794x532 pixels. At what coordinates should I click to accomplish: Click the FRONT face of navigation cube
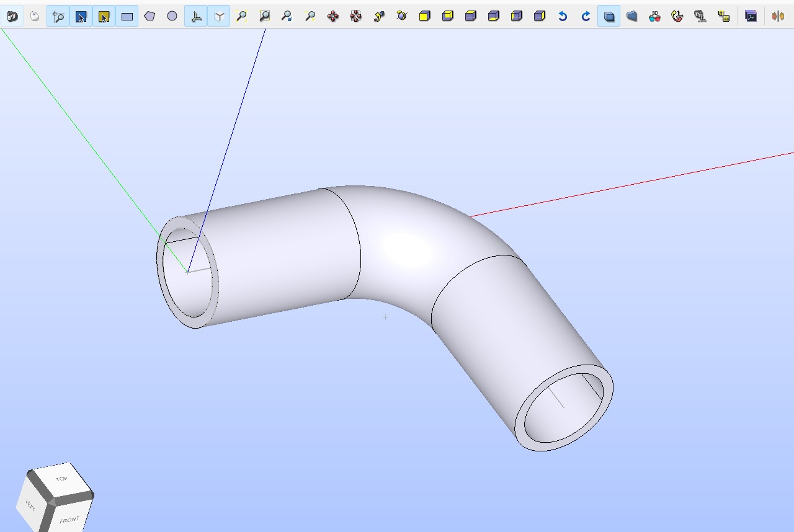(x=69, y=520)
